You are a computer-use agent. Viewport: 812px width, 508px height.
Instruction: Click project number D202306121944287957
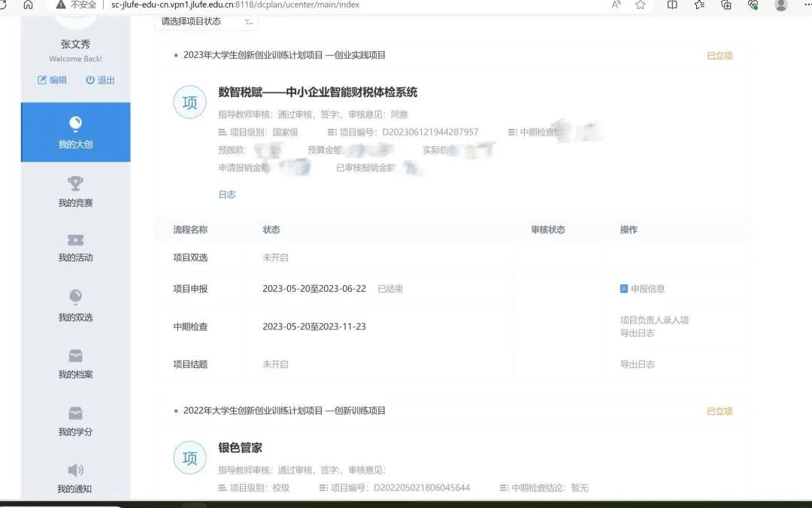(430, 132)
